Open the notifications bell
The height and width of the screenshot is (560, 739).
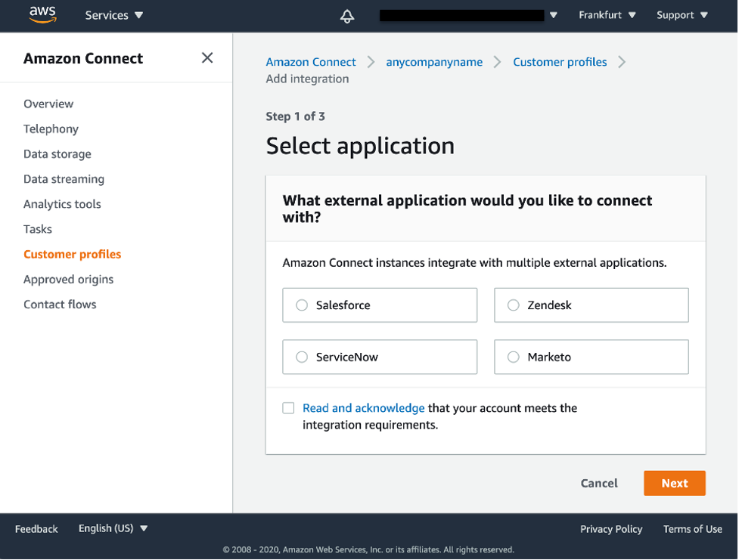point(347,16)
